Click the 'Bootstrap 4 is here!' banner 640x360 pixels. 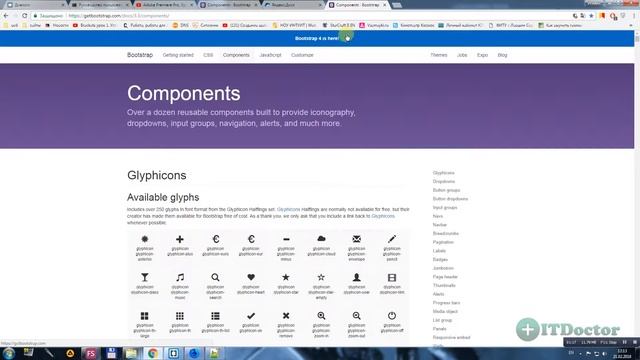pos(317,38)
